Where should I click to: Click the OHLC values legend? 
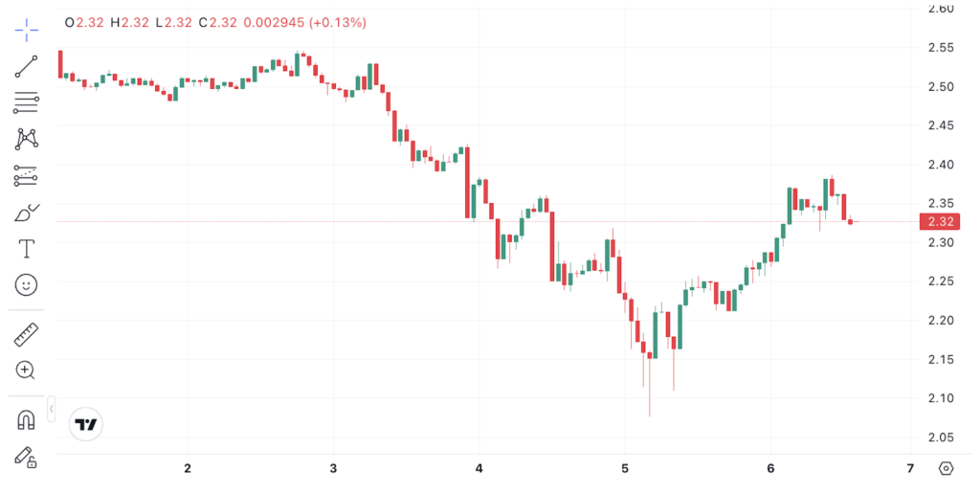tap(215, 22)
